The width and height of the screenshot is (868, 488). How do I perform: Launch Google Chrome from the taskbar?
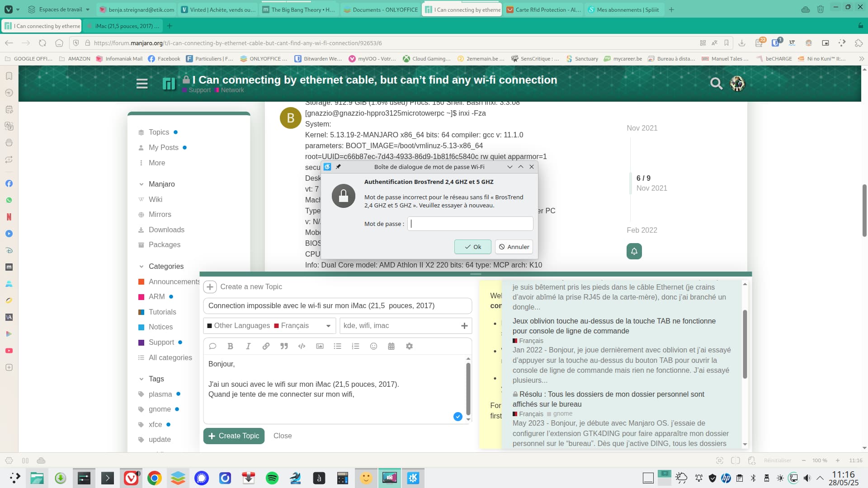155,478
